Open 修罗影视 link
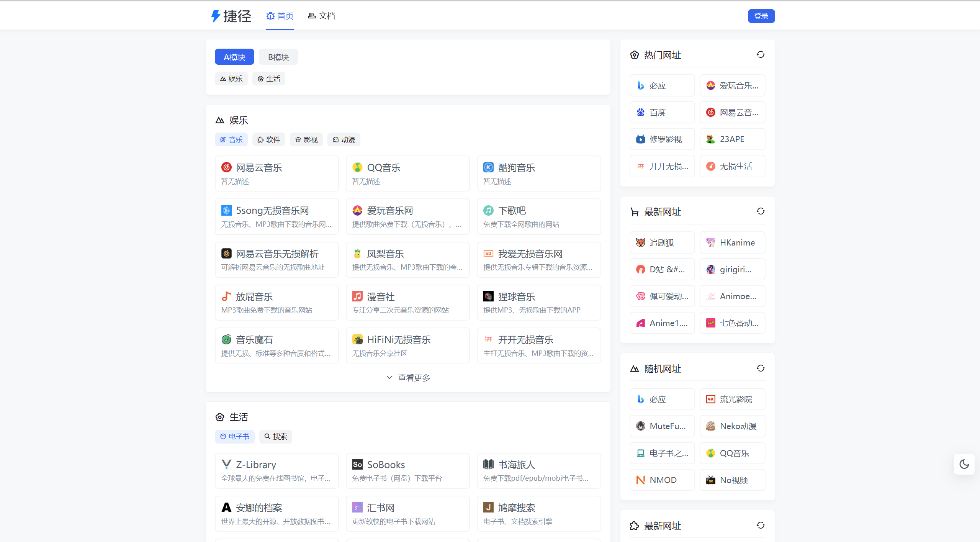Screen dimensions: 980x542 (x=662, y=139)
